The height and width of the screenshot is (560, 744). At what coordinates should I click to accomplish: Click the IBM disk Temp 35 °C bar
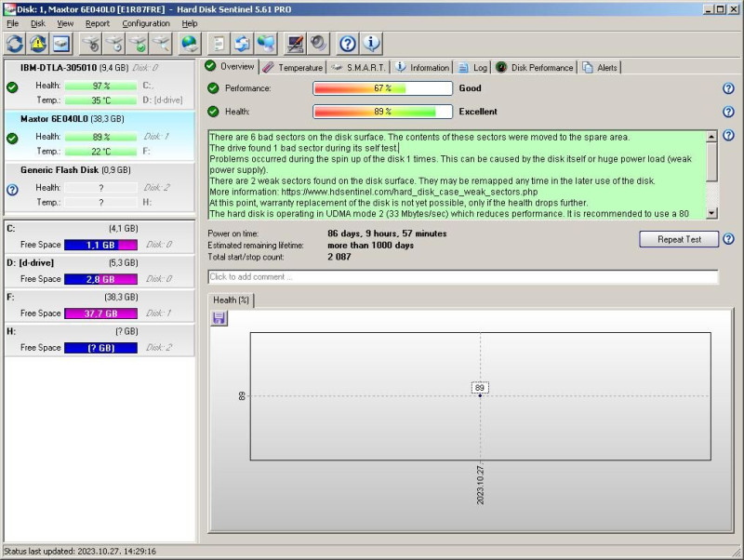[100, 100]
